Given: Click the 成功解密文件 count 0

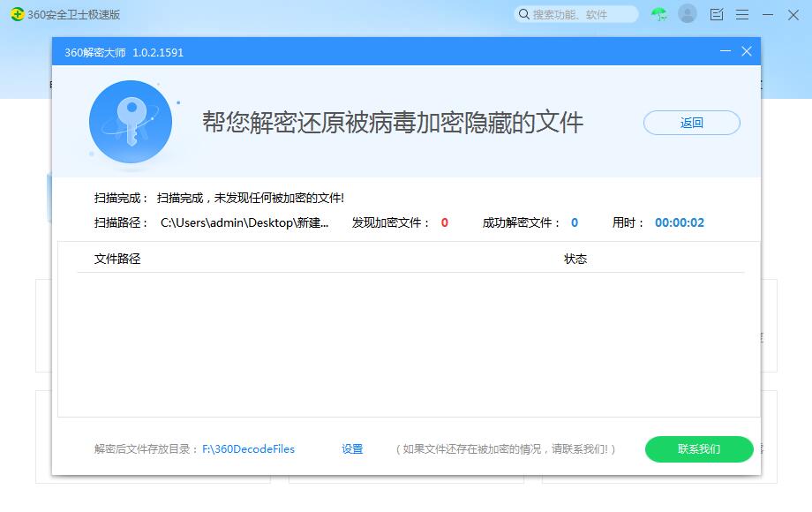Looking at the screenshot, I should pyautogui.click(x=575, y=222).
